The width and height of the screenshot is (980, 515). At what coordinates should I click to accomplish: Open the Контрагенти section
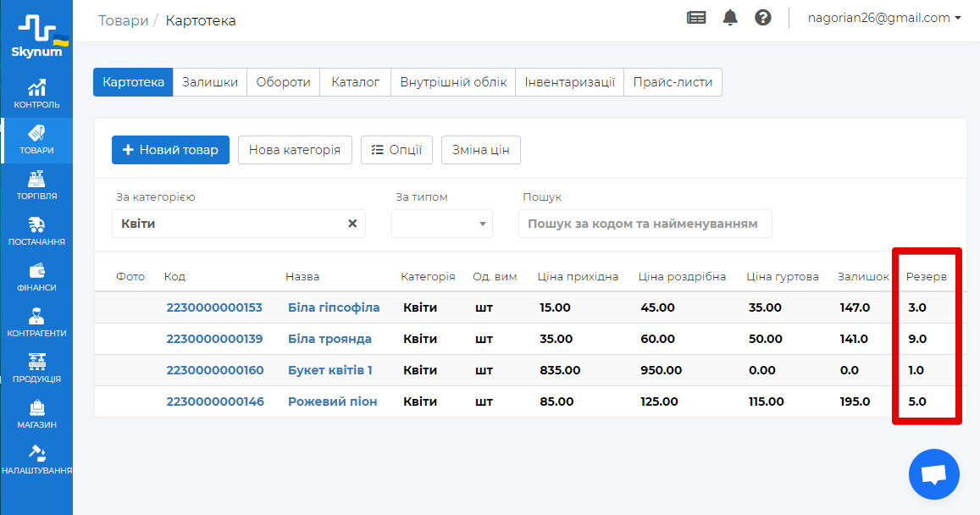36,323
